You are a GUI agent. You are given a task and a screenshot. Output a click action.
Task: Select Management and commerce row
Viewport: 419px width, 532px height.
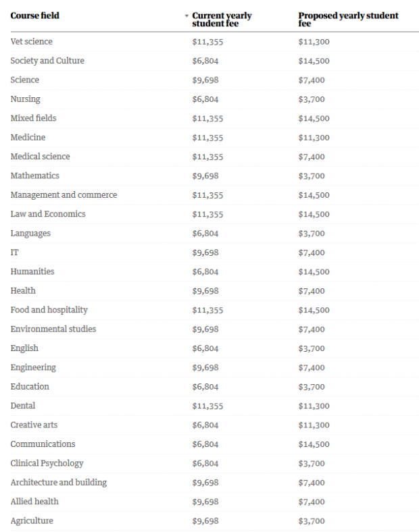(64, 195)
